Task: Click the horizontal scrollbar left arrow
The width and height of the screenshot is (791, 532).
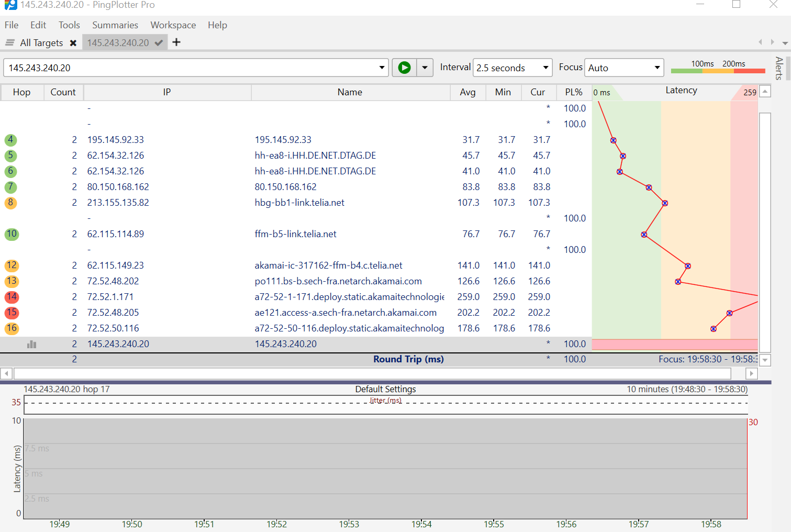Action: coord(6,373)
